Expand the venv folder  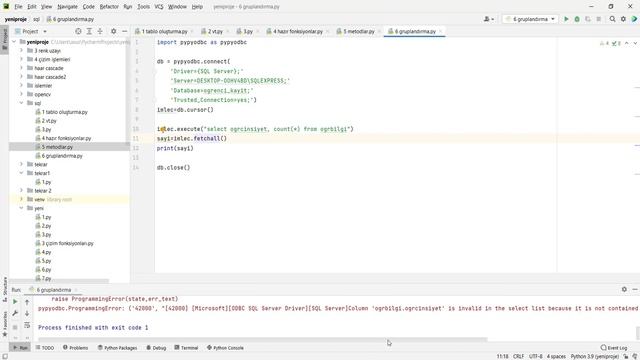(21, 200)
